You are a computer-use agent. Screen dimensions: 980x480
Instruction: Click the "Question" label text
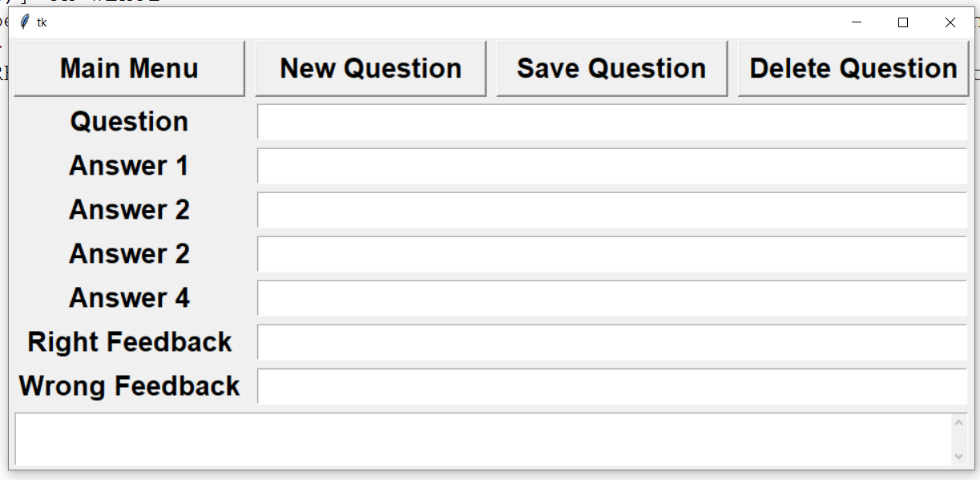(129, 122)
